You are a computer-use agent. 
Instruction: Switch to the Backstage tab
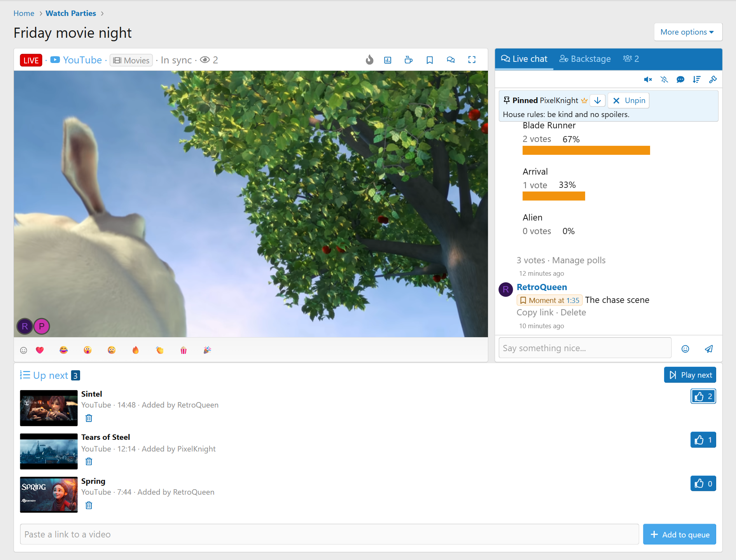[x=585, y=59]
